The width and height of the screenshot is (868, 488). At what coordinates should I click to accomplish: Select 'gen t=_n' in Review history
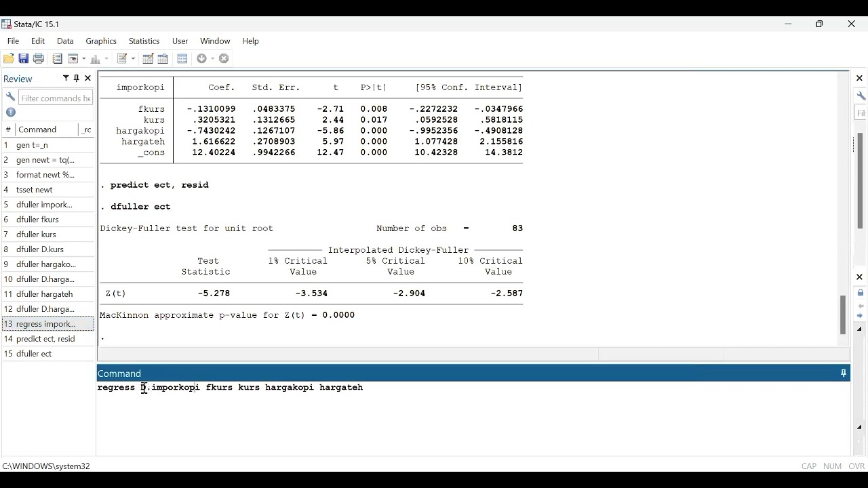point(48,145)
